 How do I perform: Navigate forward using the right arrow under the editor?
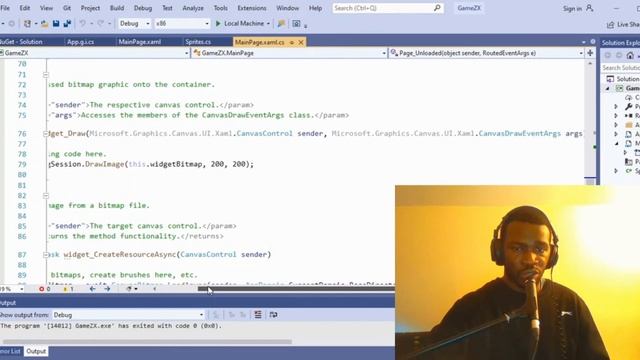coord(107,289)
